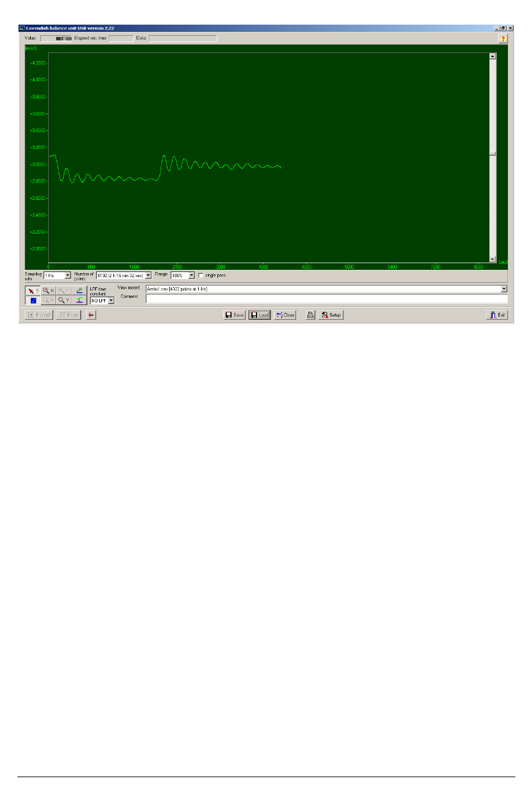Click the blue square tool icon
Screen dimensions: 532x795
[33, 301]
